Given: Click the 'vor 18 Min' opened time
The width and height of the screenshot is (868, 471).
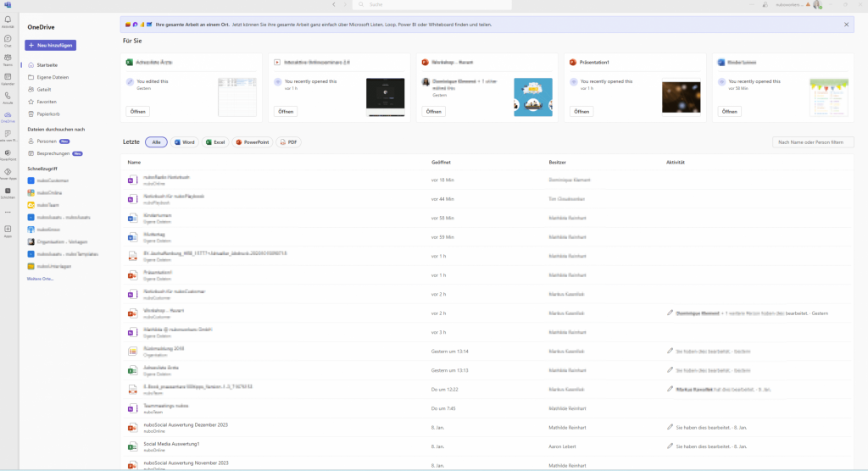Looking at the screenshot, I should (x=442, y=180).
